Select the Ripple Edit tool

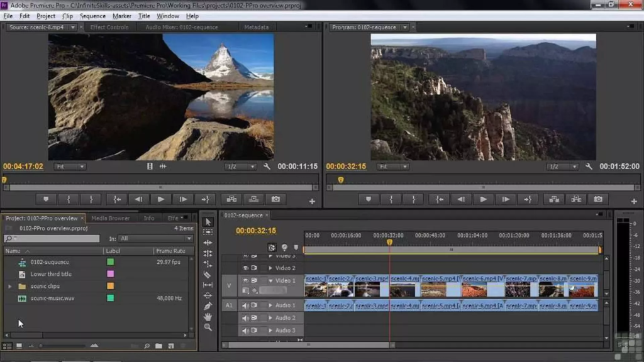click(x=208, y=243)
